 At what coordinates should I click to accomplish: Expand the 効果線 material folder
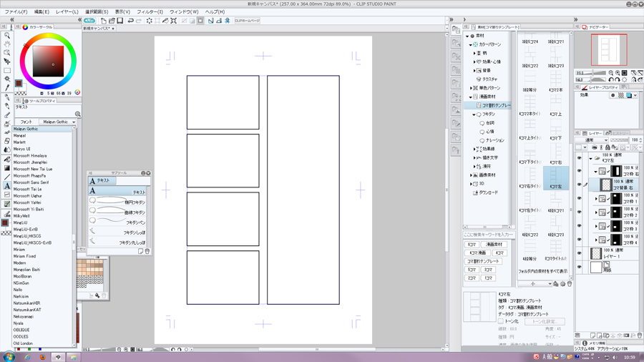tap(474, 149)
